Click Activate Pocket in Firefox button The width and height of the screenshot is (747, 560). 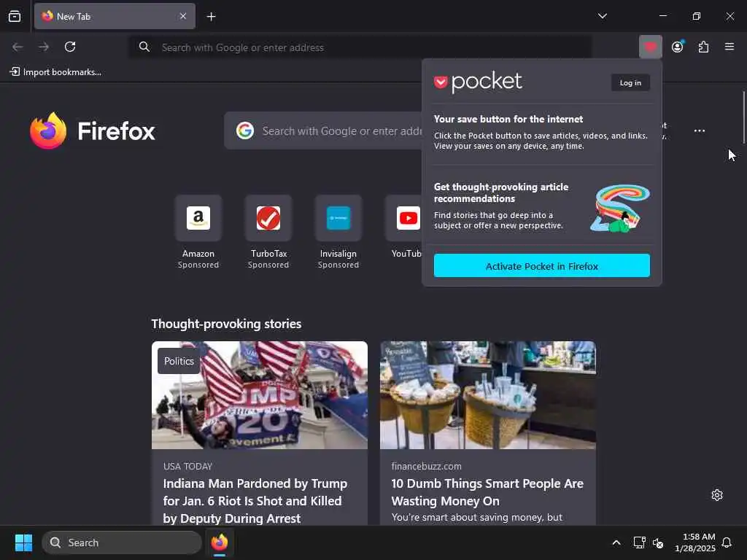pos(542,265)
